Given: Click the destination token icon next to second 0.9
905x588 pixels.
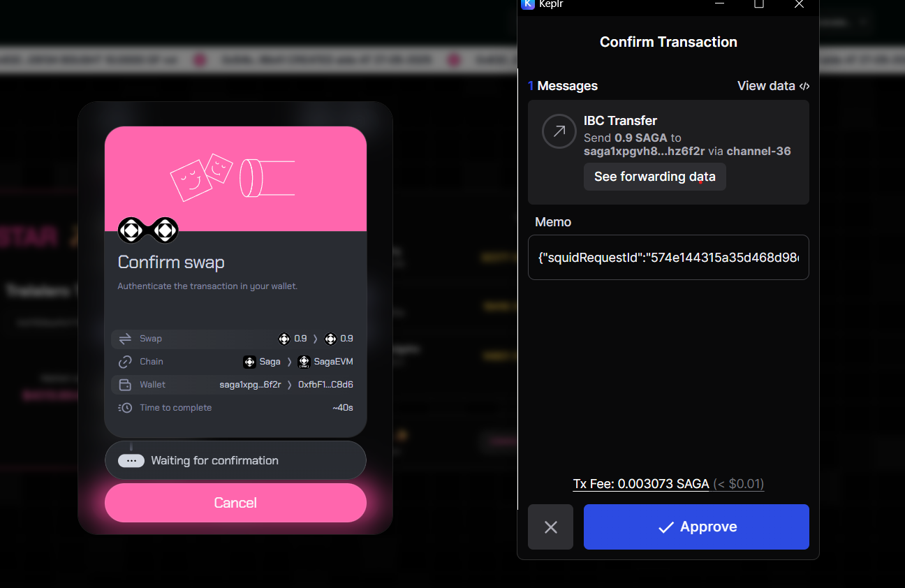Looking at the screenshot, I should [x=330, y=339].
